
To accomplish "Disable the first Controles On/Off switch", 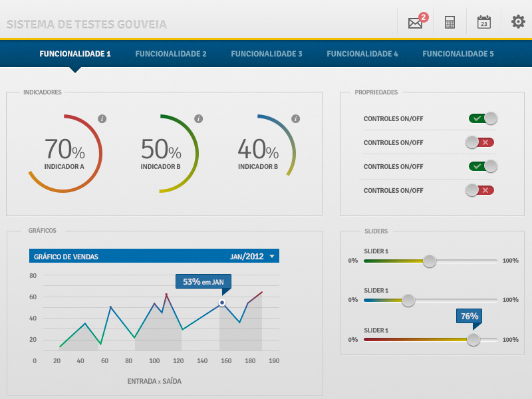I will click(484, 118).
